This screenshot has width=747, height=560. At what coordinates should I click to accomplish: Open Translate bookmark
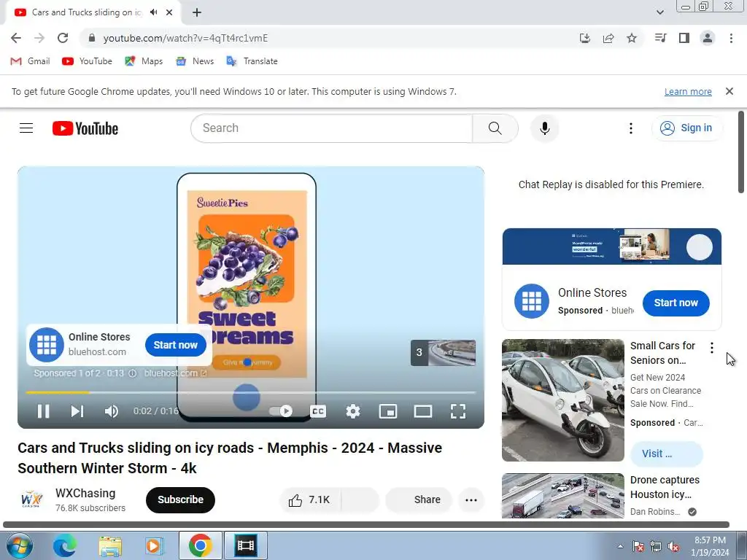[x=252, y=61]
